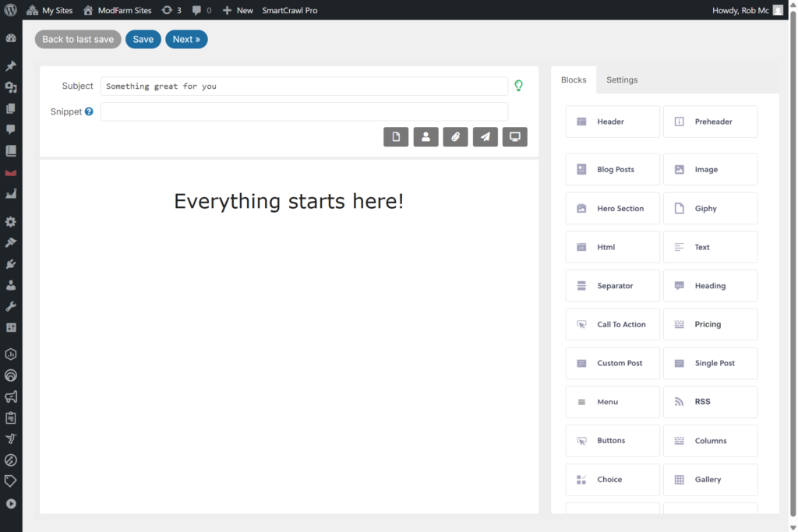Open Tools wrench icon in sidebar

[11, 306]
